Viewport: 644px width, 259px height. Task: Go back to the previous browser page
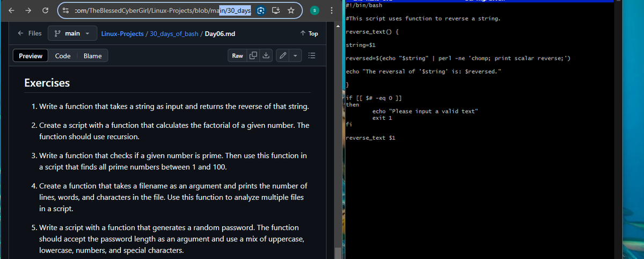(11, 9)
